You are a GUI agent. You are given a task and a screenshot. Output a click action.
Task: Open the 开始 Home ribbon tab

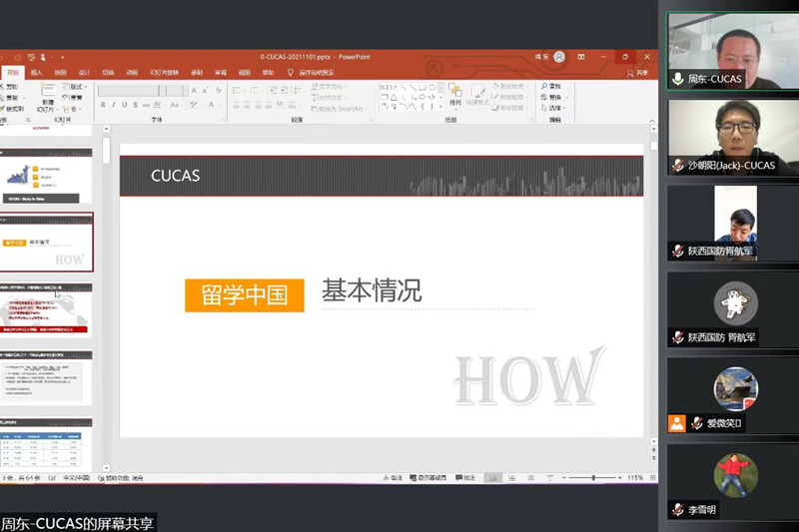[x=13, y=73]
